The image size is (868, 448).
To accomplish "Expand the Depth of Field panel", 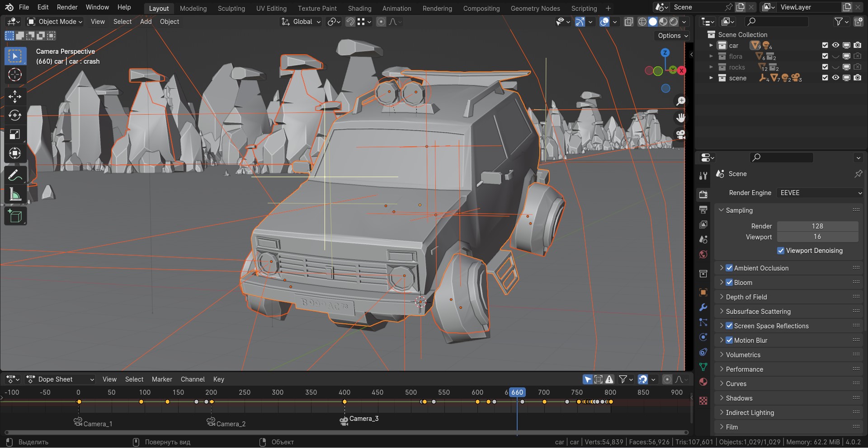I will tap(746, 297).
